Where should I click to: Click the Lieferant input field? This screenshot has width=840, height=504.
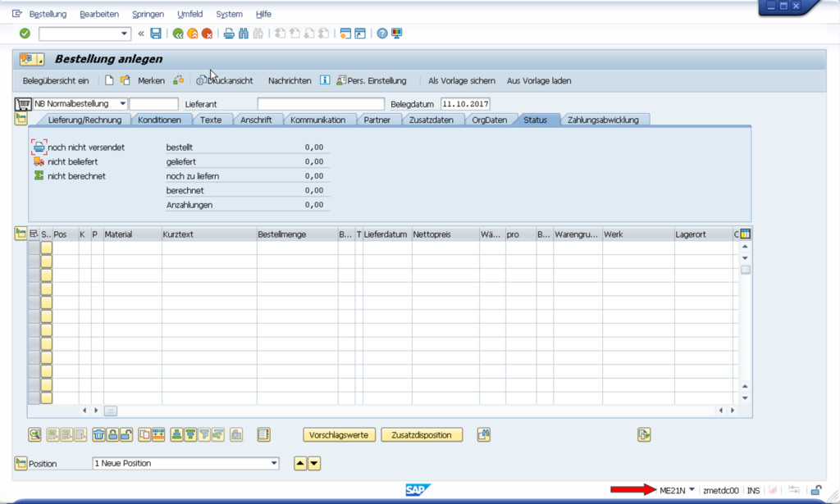320,104
